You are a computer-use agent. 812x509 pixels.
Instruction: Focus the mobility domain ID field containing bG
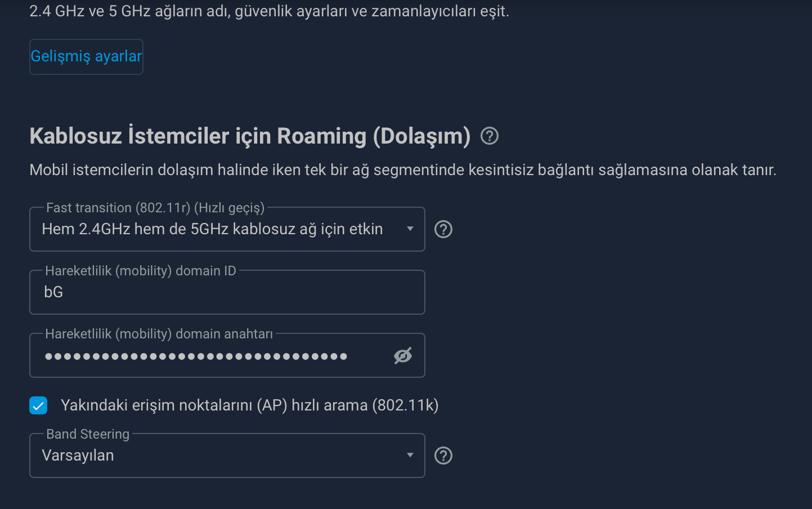[x=227, y=292]
